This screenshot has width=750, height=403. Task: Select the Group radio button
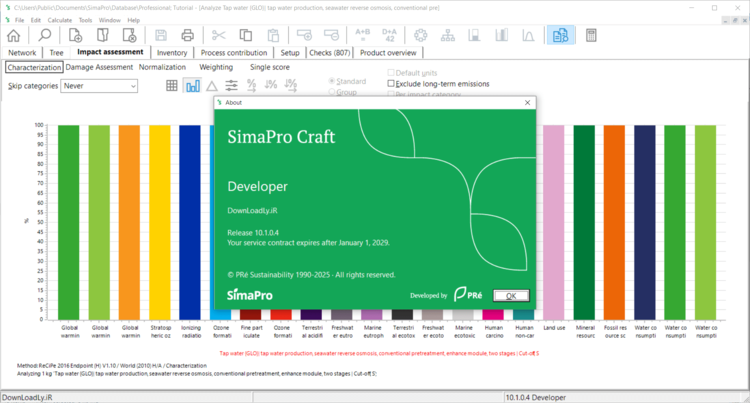coord(333,92)
